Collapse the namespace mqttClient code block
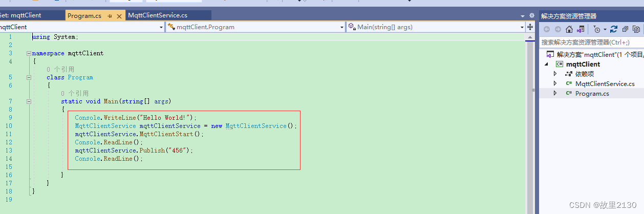The height and width of the screenshot is (214, 644). [x=29, y=53]
